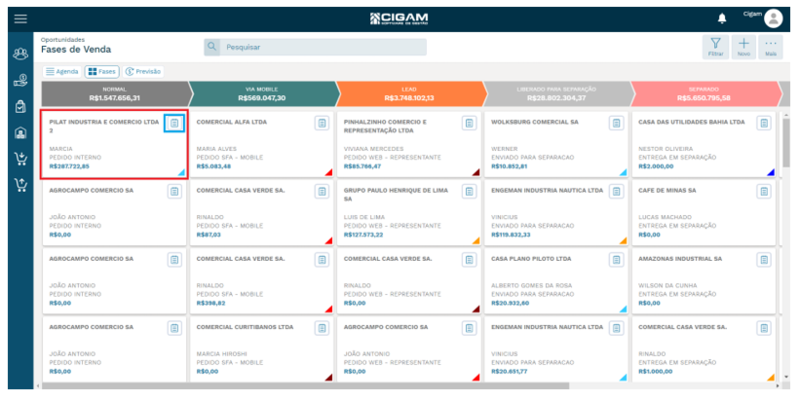Open document icon on GRUPO PAULO HENRIQUE card

pos(469,191)
